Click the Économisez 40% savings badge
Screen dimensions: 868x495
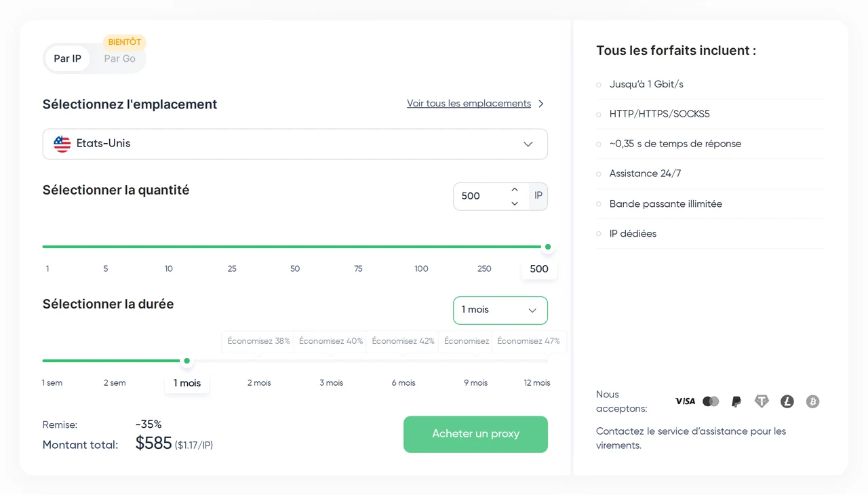point(331,341)
